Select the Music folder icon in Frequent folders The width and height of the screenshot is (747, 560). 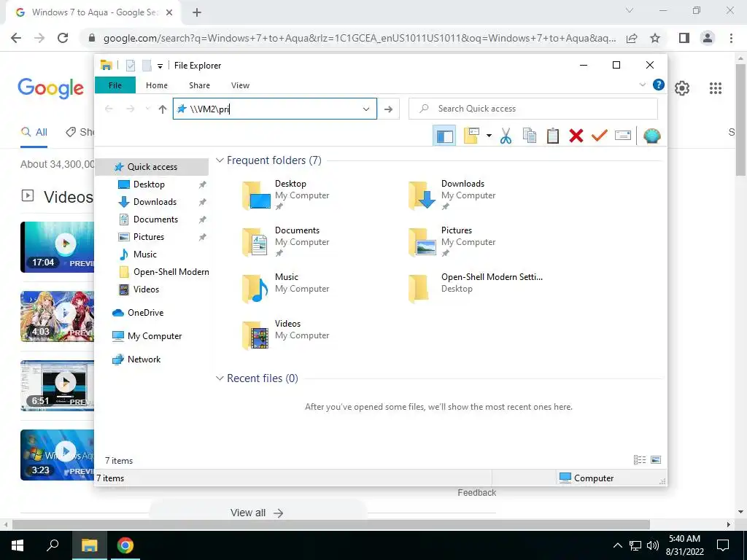click(256, 289)
